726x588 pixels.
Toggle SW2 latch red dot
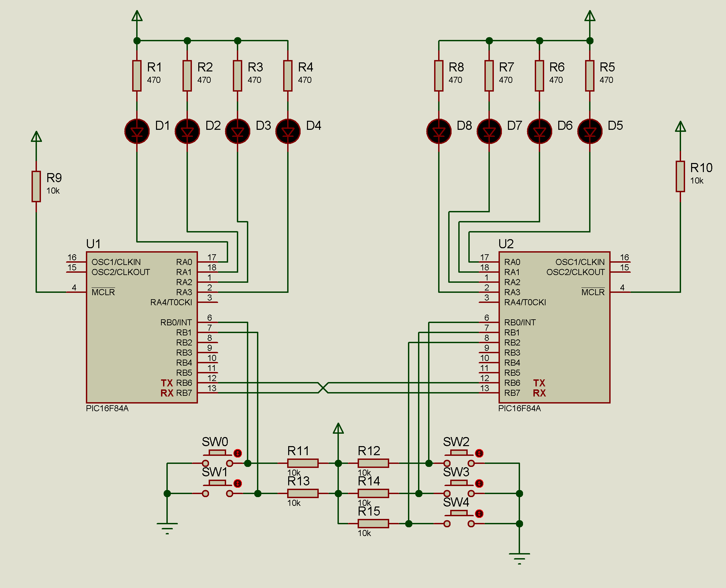[x=479, y=453]
